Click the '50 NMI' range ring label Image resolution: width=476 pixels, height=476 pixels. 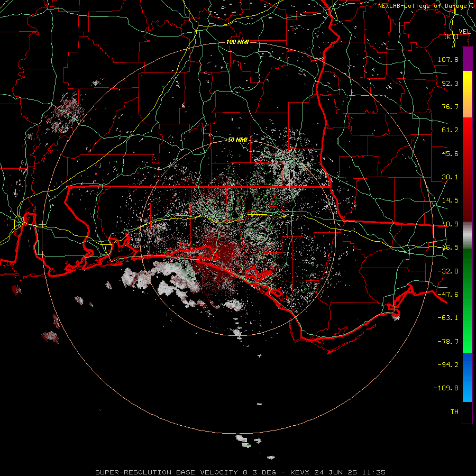(x=237, y=140)
